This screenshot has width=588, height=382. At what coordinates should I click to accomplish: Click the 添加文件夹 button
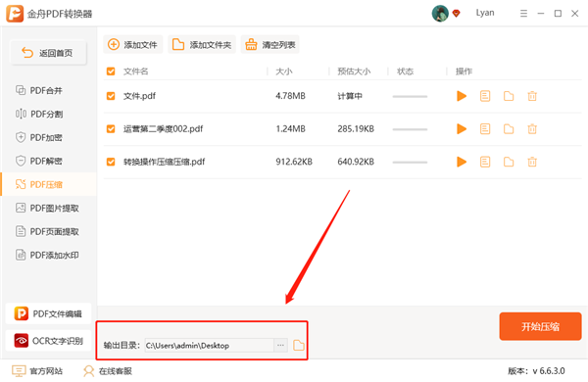click(202, 45)
